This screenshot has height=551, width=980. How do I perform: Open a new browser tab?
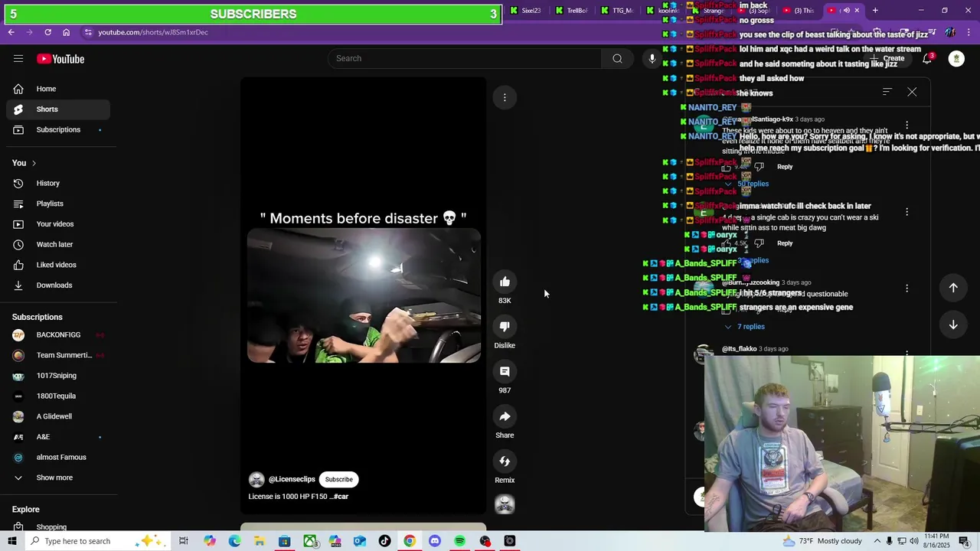tap(875, 11)
